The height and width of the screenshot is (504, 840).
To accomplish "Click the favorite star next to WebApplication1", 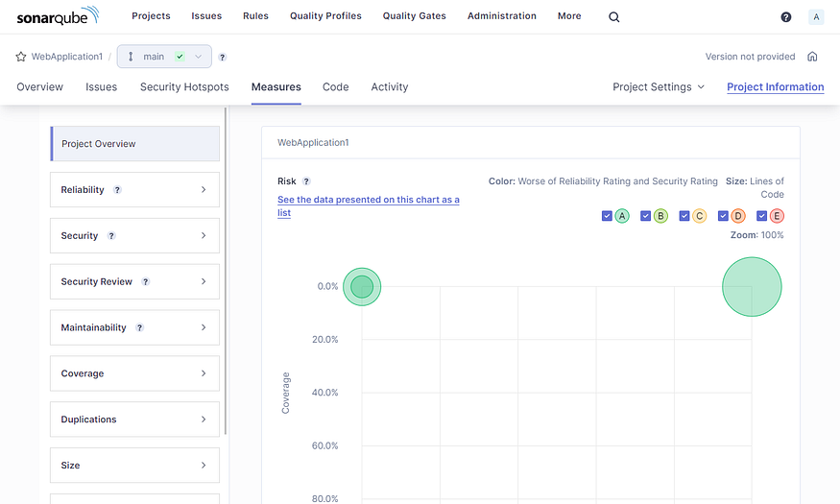I will [x=21, y=57].
